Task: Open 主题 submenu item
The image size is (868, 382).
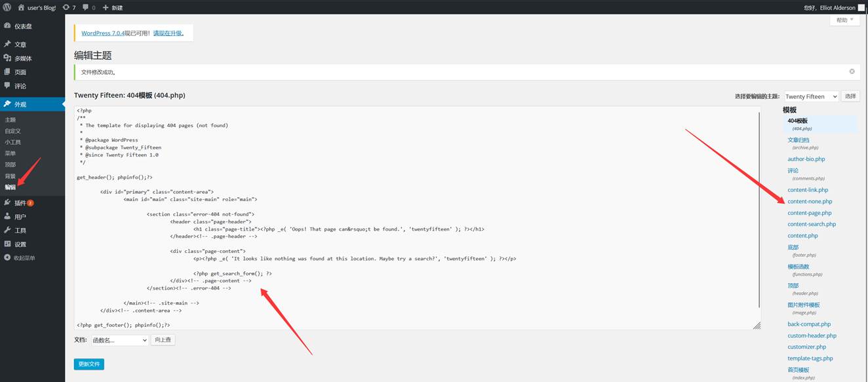Action: click(10, 120)
